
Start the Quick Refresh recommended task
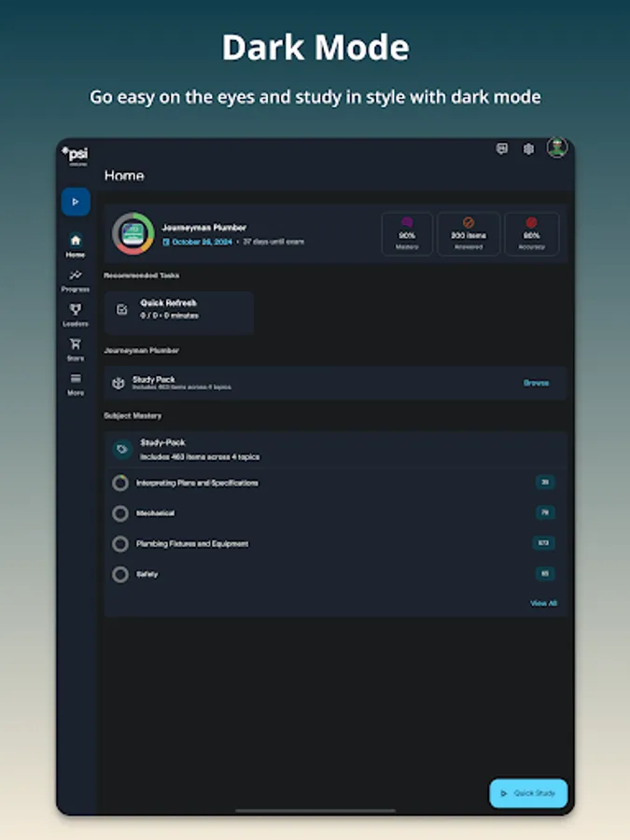[179, 313]
